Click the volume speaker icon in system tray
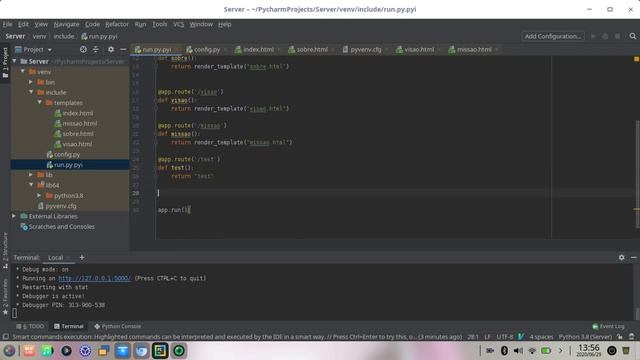This screenshot has height=360, width=640. 518,351
